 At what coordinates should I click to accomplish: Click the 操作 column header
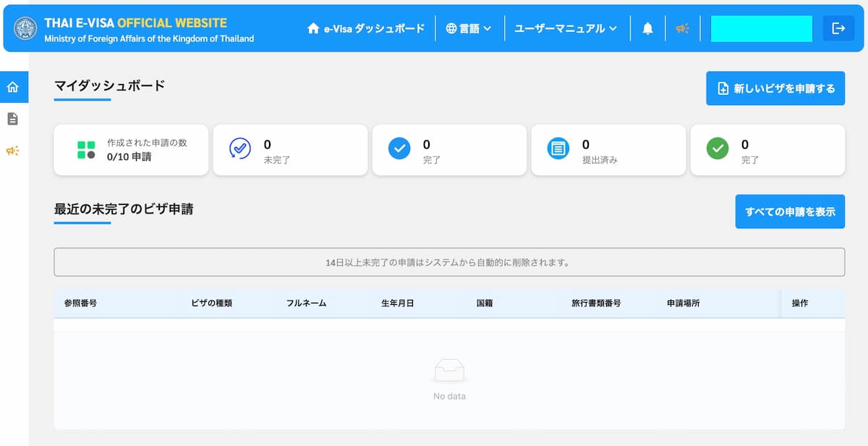(800, 303)
